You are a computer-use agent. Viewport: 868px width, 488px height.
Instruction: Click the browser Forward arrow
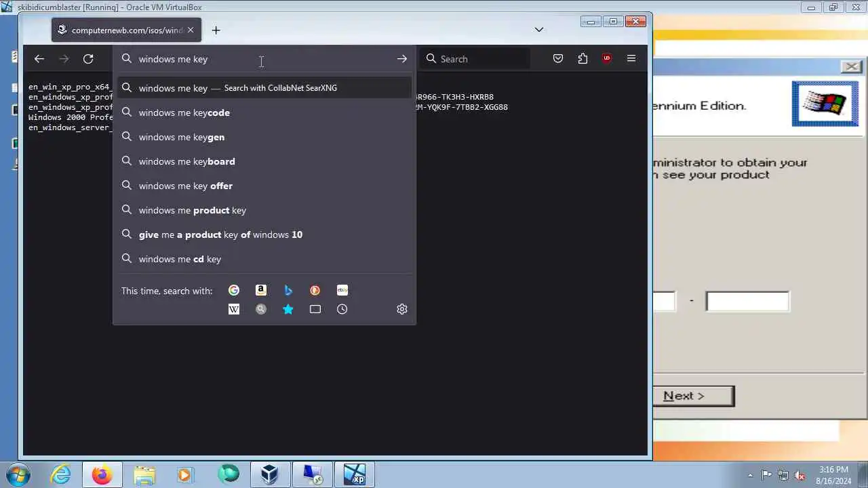click(x=64, y=59)
